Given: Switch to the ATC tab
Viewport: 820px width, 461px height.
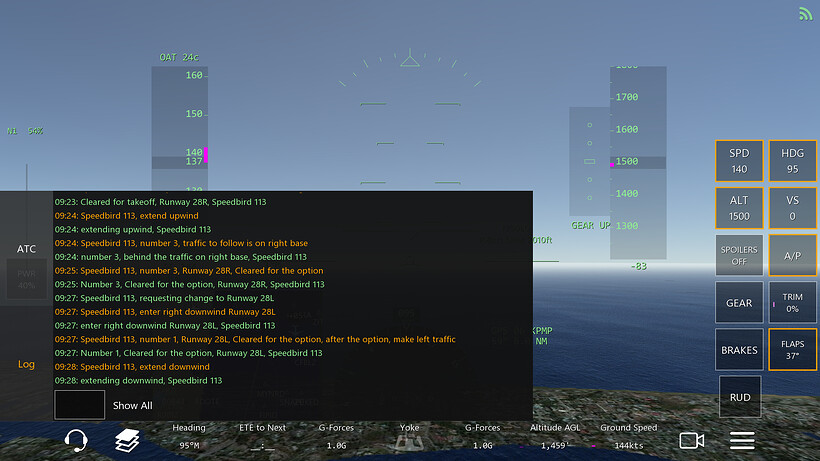Looking at the screenshot, I should [x=26, y=249].
